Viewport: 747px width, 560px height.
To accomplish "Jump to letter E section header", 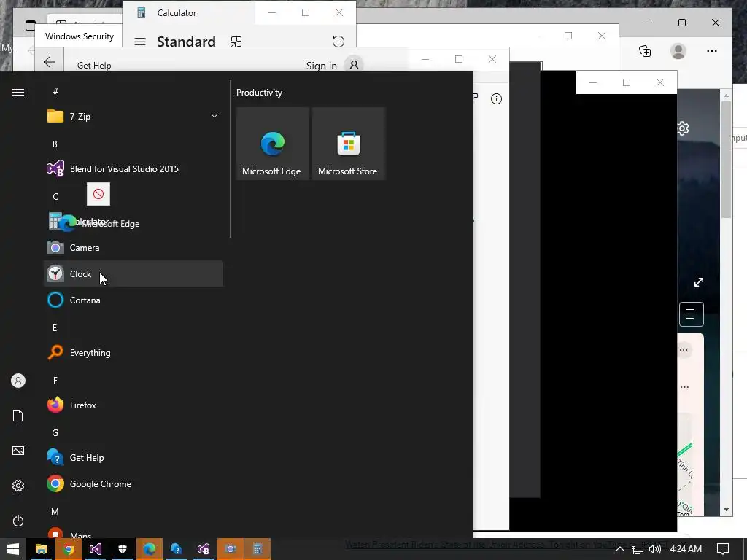I will (55, 327).
